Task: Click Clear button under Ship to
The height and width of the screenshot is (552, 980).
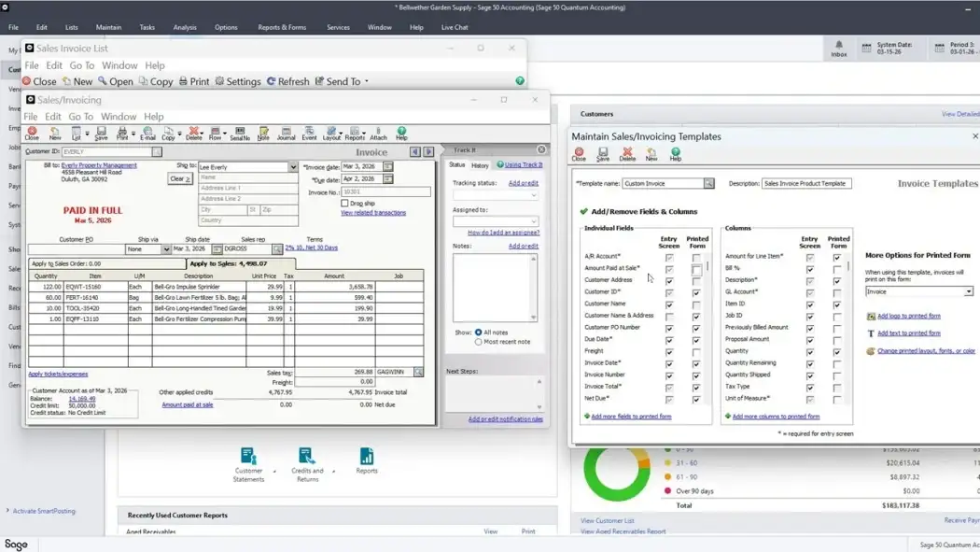Action: [180, 178]
